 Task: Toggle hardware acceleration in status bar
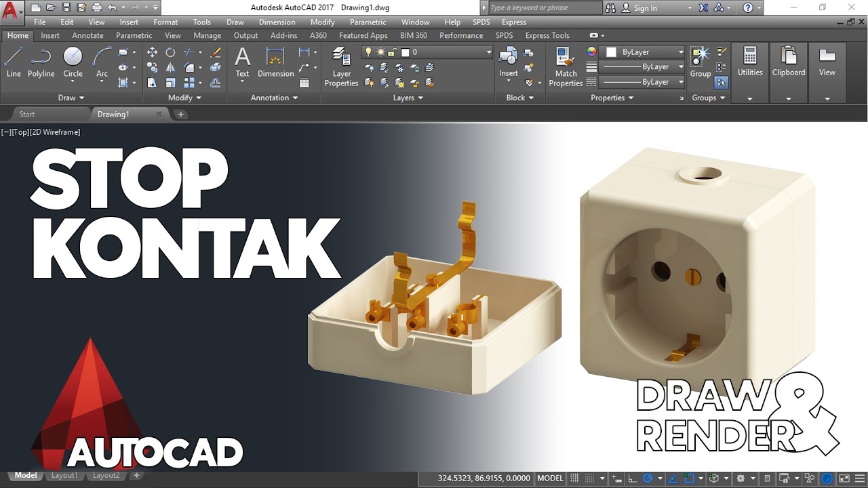click(828, 478)
